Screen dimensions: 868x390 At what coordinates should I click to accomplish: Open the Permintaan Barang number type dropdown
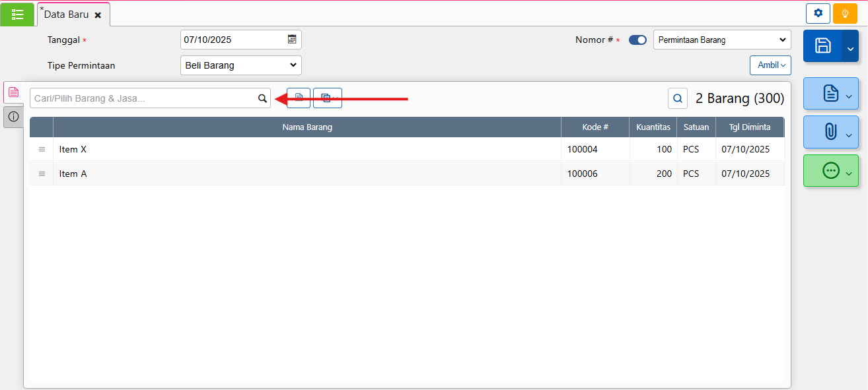721,40
